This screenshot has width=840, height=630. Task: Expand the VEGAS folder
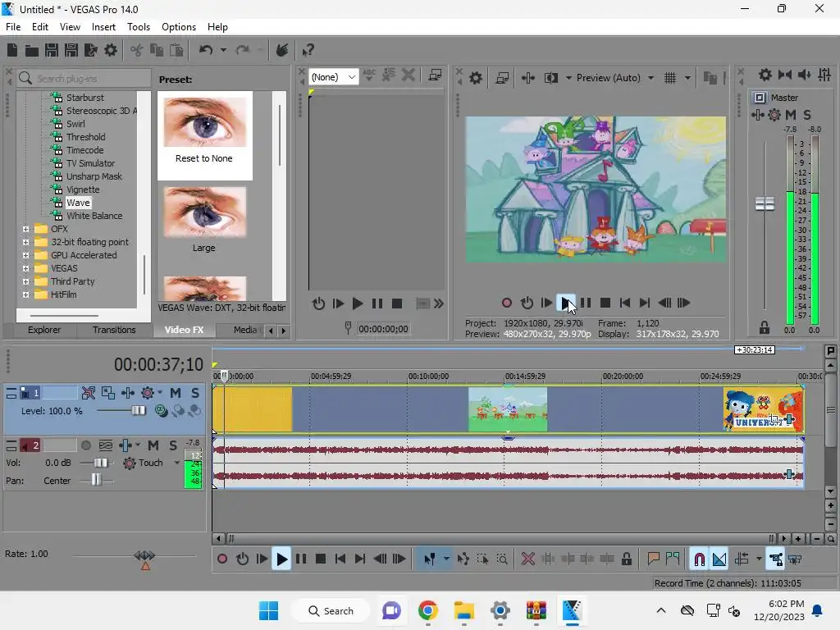click(x=25, y=268)
